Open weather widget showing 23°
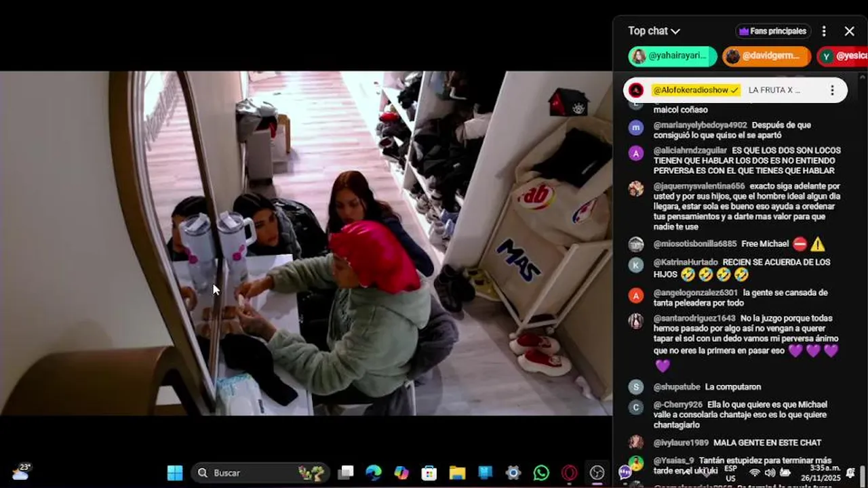Image resolution: width=868 pixels, height=488 pixels. point(22,472)
